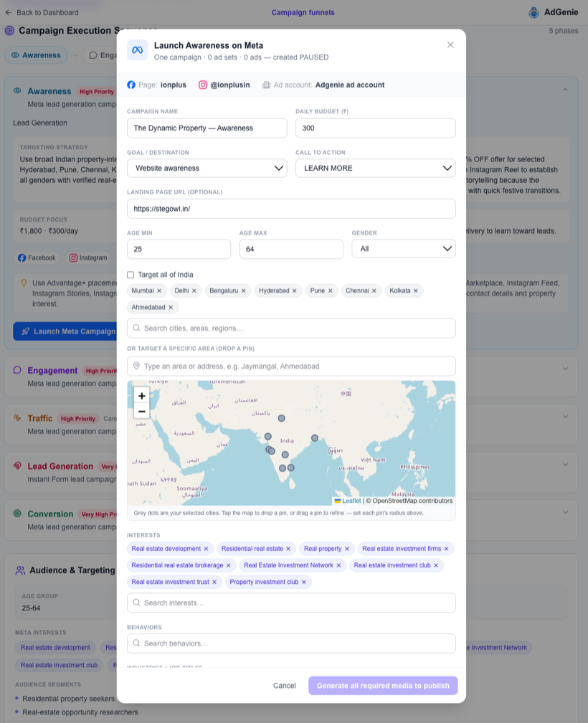Open the Leaflet attribution link
Viewport: 588px width, 723px height.
[x=351, y=501]
